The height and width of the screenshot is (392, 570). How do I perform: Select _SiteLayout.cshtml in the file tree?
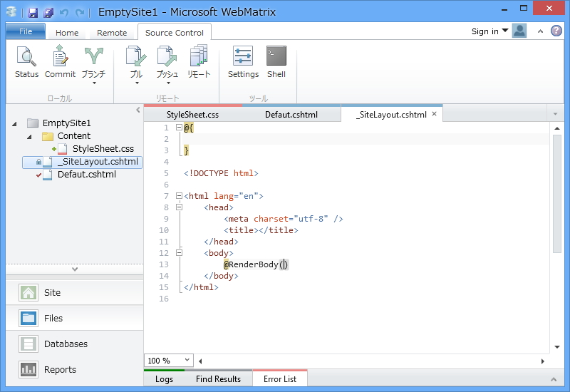[82, 162]
